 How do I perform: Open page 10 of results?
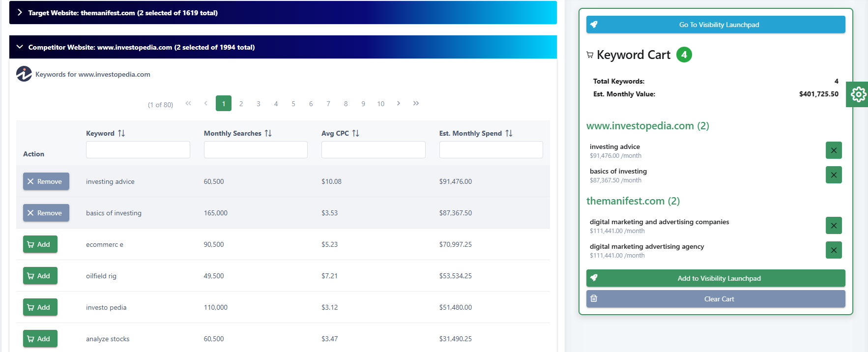[x=381, y=104]
